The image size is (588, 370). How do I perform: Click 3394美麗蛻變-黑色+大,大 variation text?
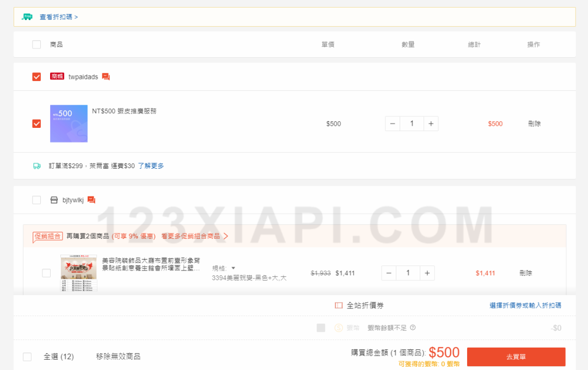click(x=249, y=278)
